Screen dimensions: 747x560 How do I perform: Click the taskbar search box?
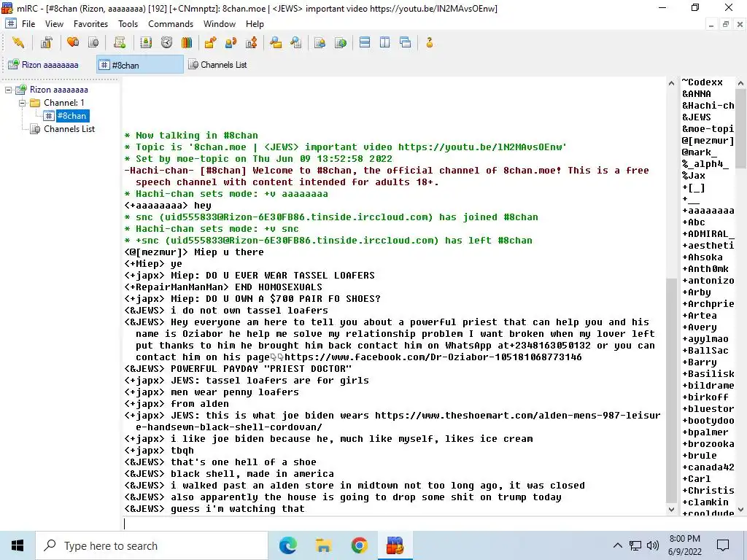(x=152, y=545)
